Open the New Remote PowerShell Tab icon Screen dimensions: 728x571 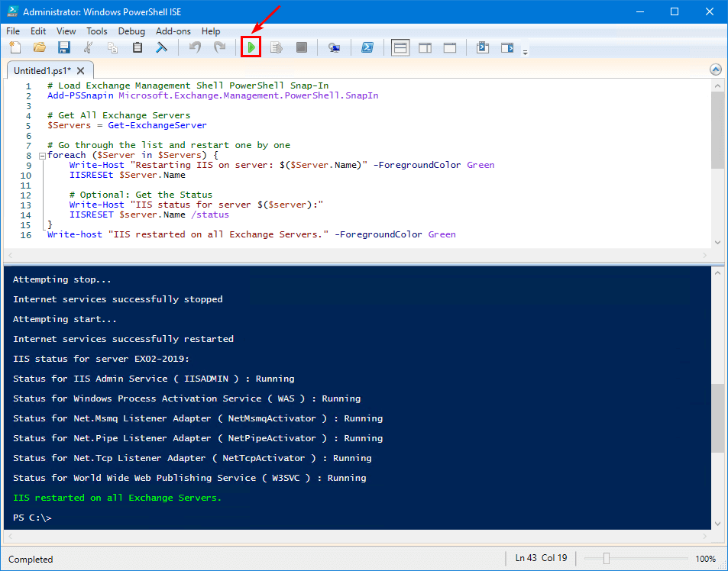coord(334,47)
